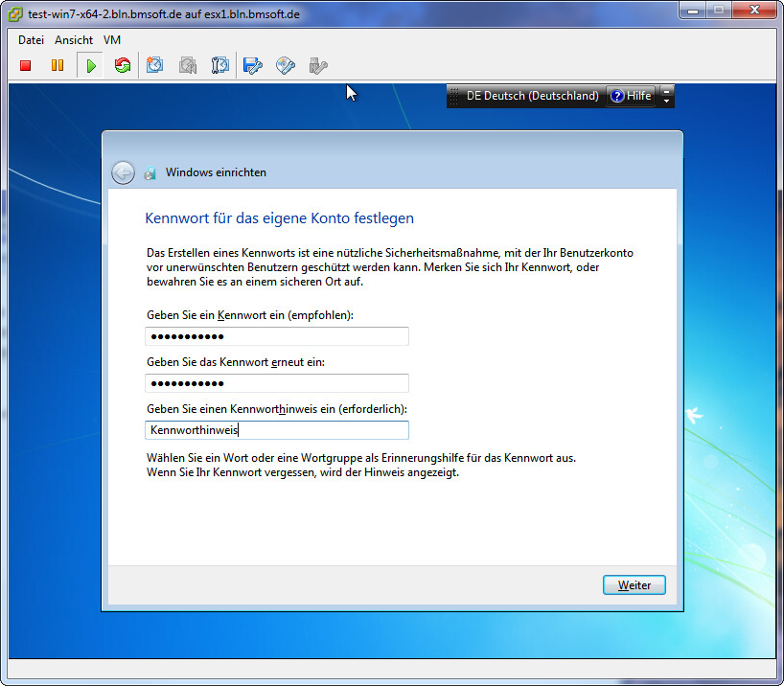
Task: Click the label 'Geben Sie einen Kennworthinweis ein (erforderlich):'
Action: coord(277,409)
